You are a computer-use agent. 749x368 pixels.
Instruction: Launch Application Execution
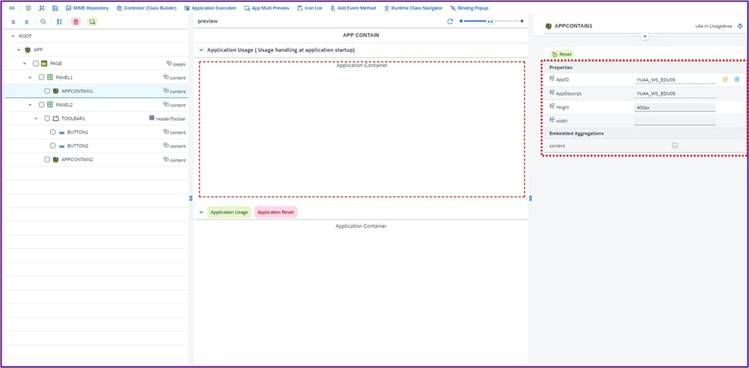pos(210,8)
